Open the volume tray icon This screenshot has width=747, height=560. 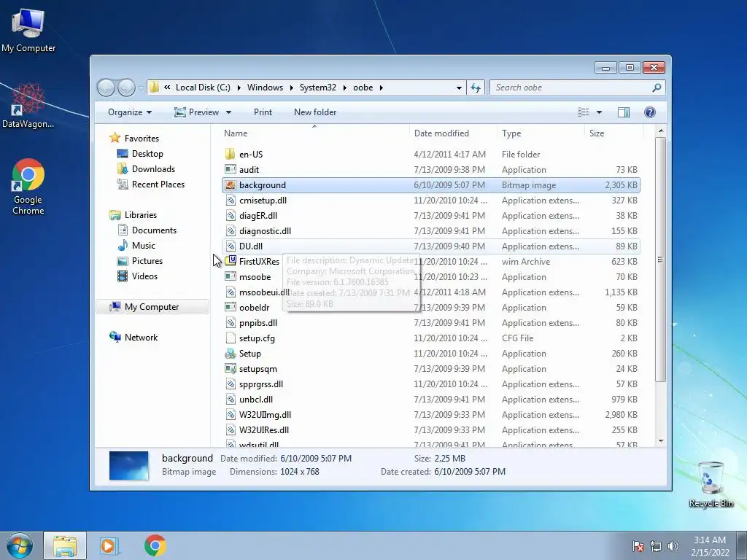pos(673,546)
